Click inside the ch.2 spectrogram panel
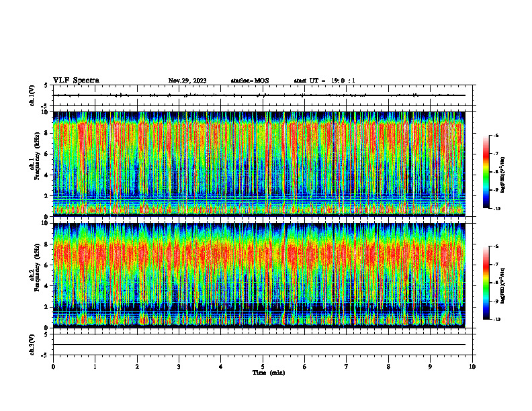 pyautogui.click(x=259, y=275)
